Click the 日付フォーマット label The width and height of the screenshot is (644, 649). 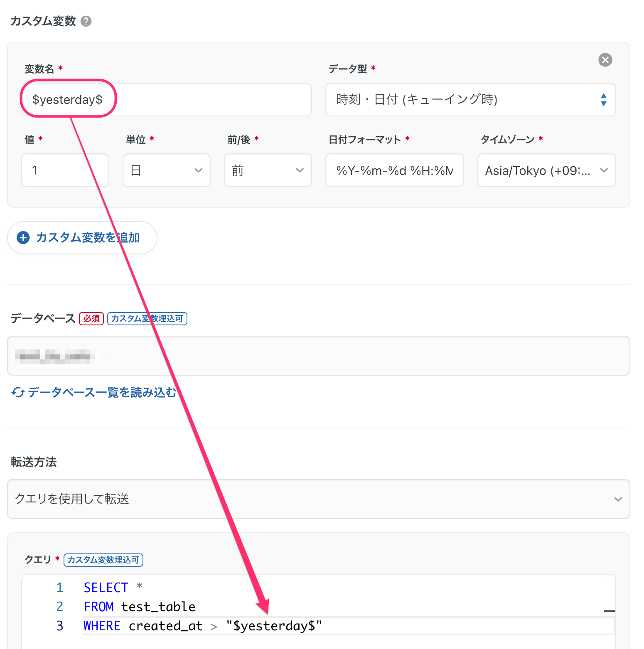364,140
